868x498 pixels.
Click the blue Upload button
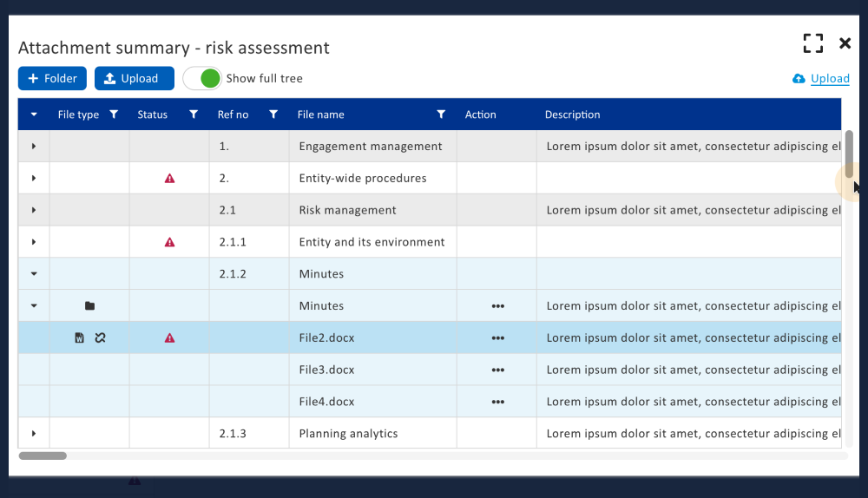tap(134, 79)
